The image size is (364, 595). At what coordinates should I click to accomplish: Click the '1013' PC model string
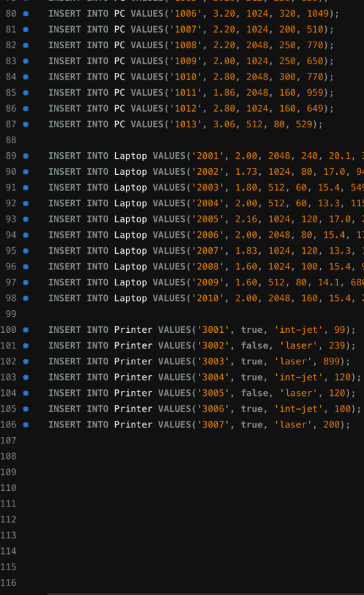click(x=186, y=124)
